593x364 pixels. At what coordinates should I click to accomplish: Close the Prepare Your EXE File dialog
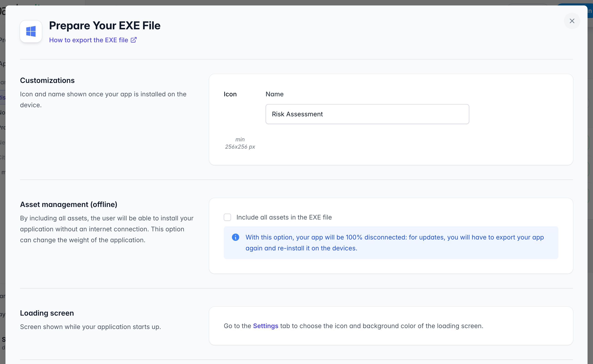coord(572,21)
